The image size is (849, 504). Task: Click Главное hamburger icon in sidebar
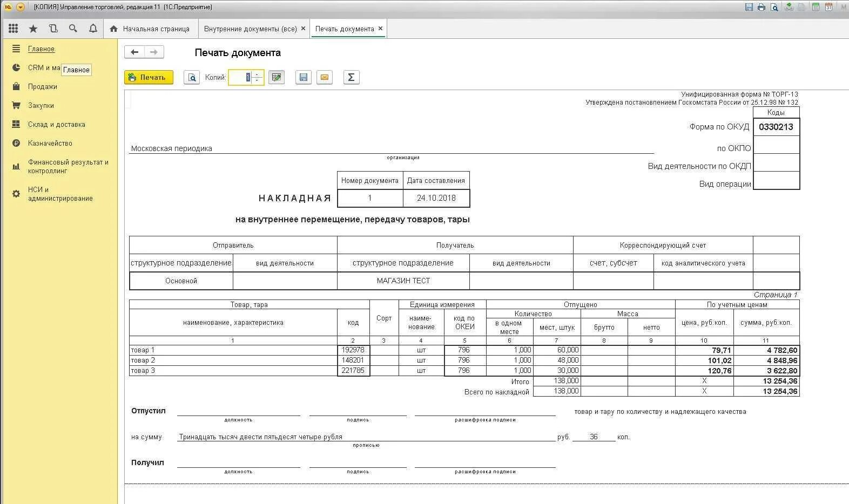click(x=16, y=49)
